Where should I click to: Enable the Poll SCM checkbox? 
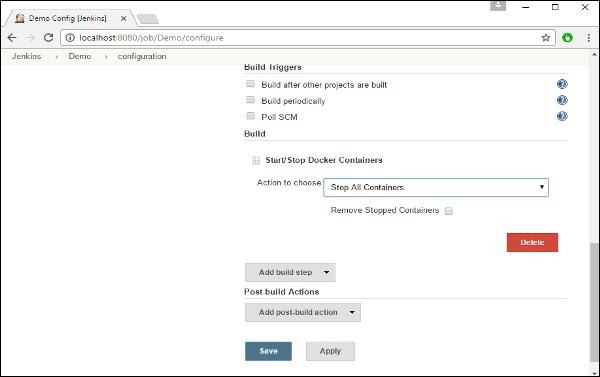coord(250,116)
